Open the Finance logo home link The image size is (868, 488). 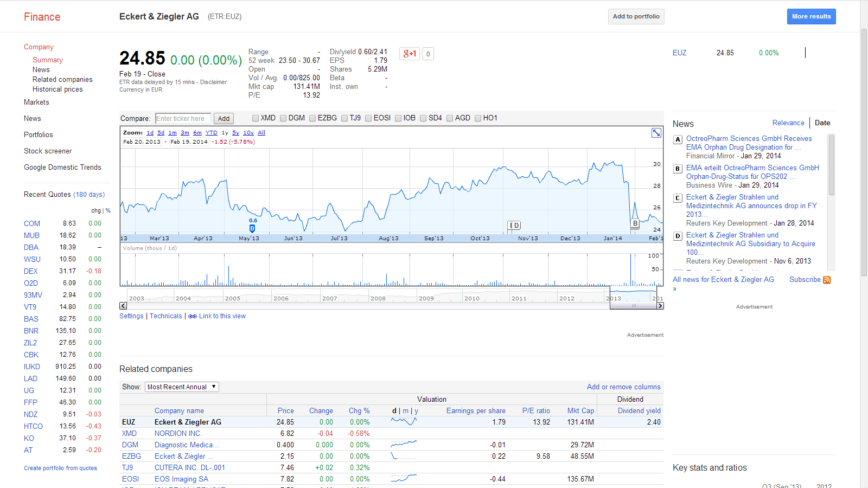[x=42, y=17]
